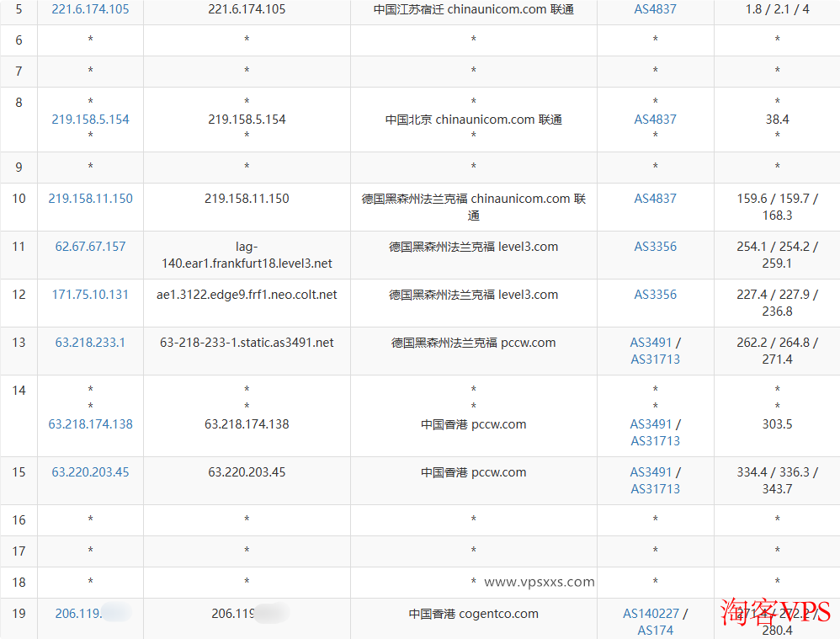Open the 63.218.174.138 Hong Kong IP link
This screenshot has width=840, height=639.
tap(90, 423)
